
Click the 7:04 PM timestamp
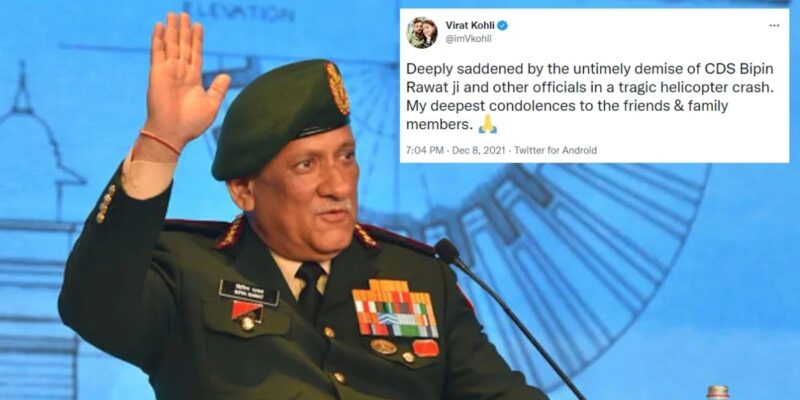click(x=426, y=150)
